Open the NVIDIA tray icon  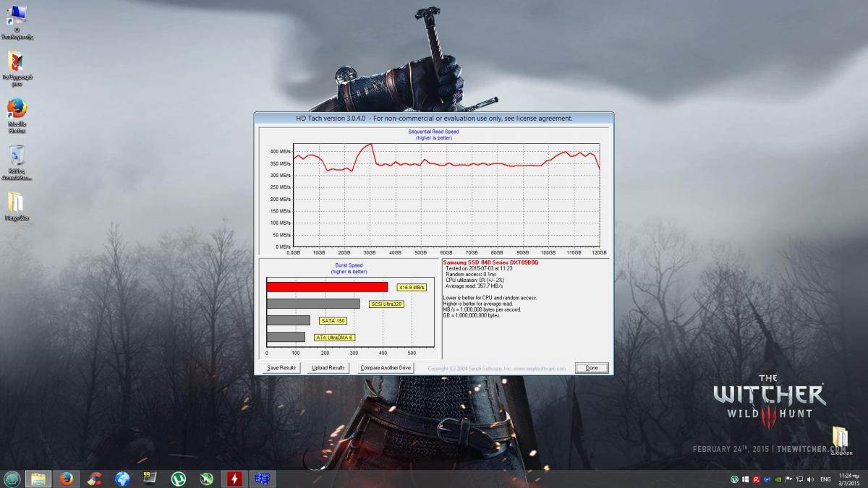(x=778, y=479)
